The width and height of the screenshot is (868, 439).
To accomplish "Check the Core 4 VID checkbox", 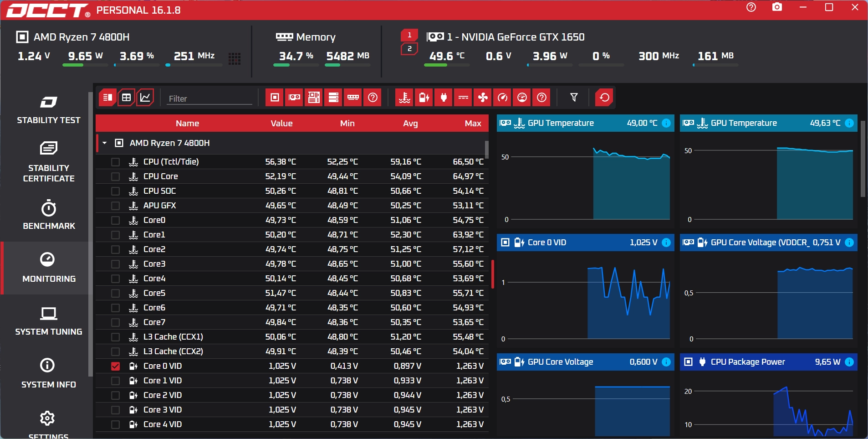I will pos(116,424).
